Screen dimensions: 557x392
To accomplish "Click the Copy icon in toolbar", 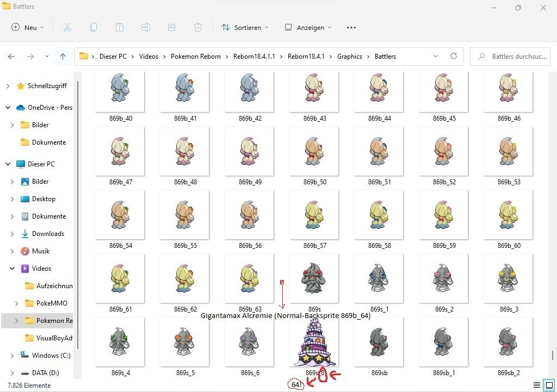I will [x=94, y=27].
